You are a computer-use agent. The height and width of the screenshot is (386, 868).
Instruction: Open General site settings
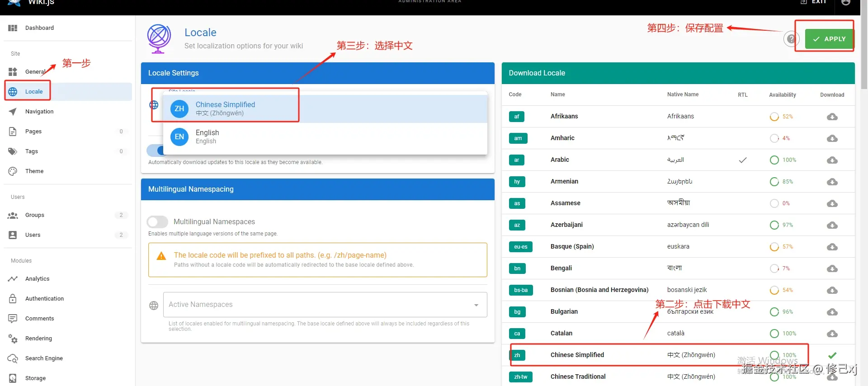point(68,71)
